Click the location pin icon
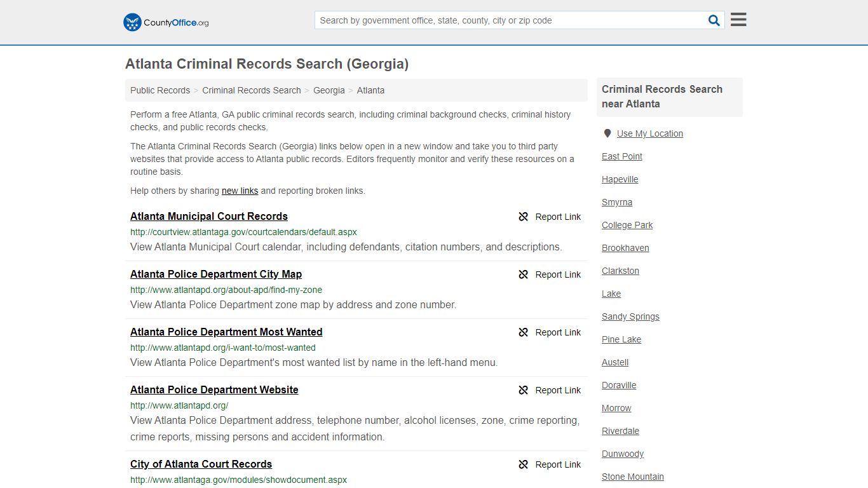The image size is (868, 488). 607,133
